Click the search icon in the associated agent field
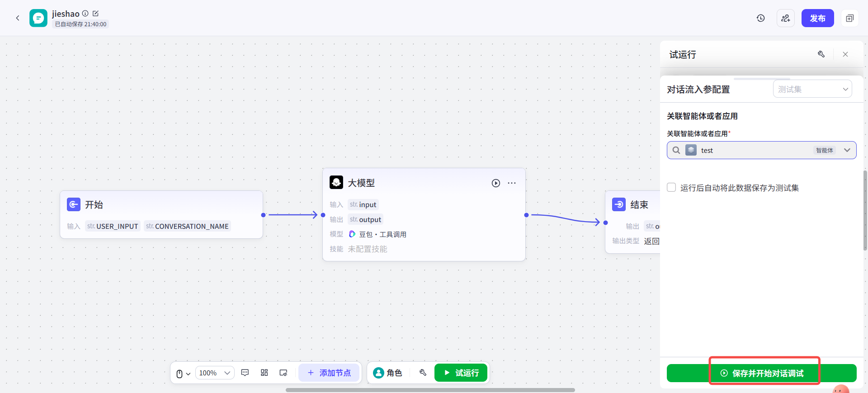 pyautogui.click(x=676, y=150)
